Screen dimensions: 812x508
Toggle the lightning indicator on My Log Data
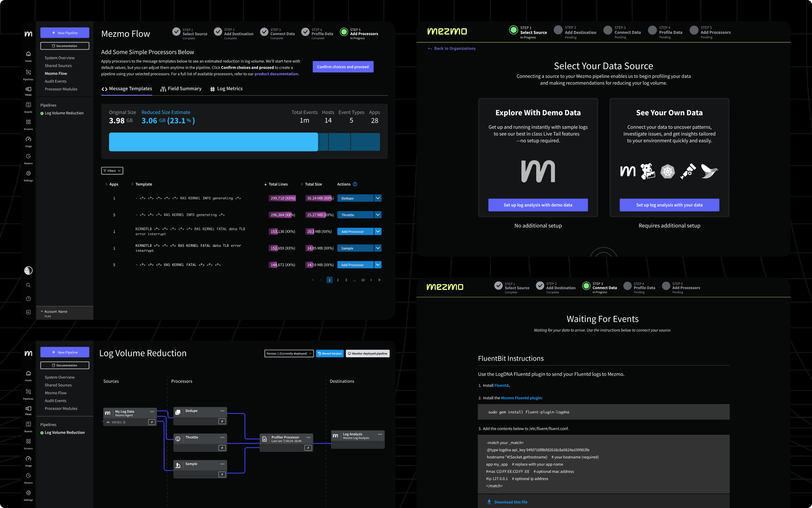[151, 422]
